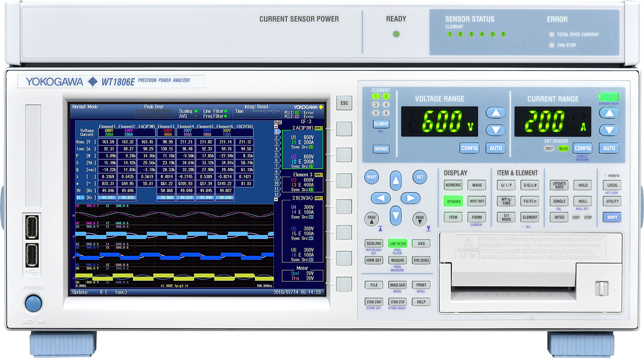Click the ESC key beside screen
Screen dimensions: 644x358
tap(344, 103)
